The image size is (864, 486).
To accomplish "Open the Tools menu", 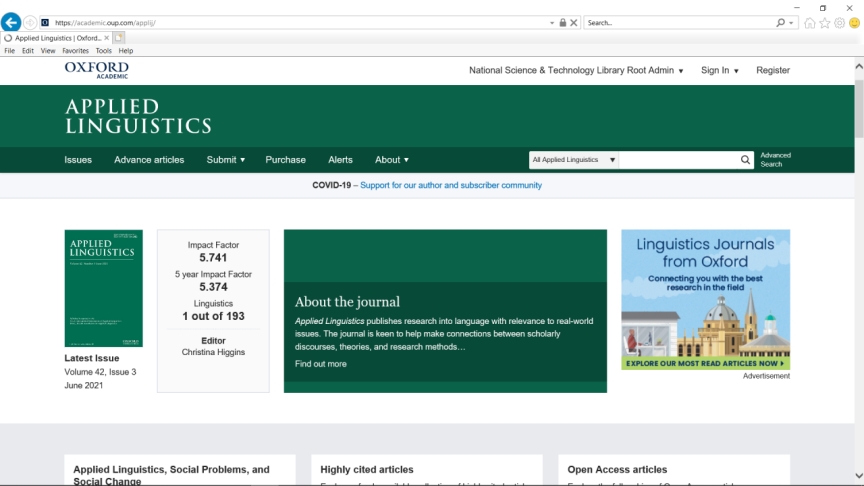I will click(x=103, y=51).
